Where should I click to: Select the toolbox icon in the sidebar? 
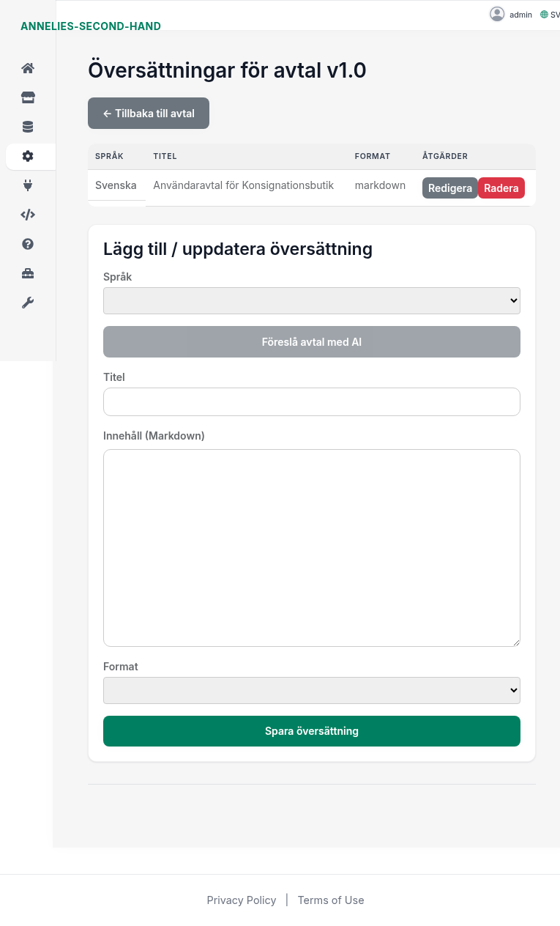(x=27, y=273)
